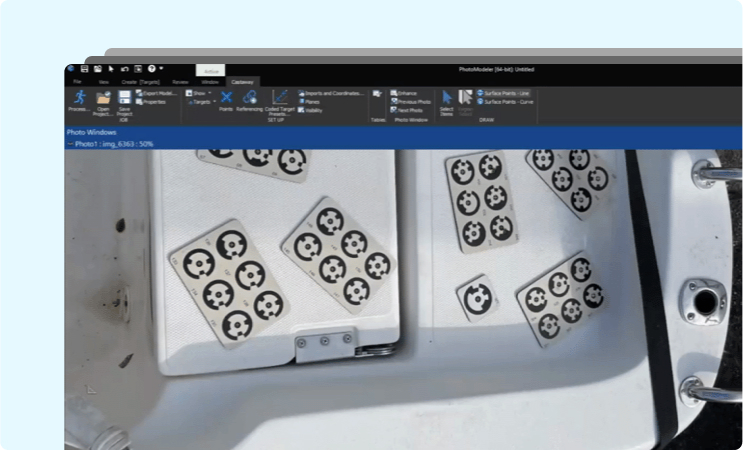Click the Tables icon in ribbon
The image size is (743, 450).
pos(378,95)
